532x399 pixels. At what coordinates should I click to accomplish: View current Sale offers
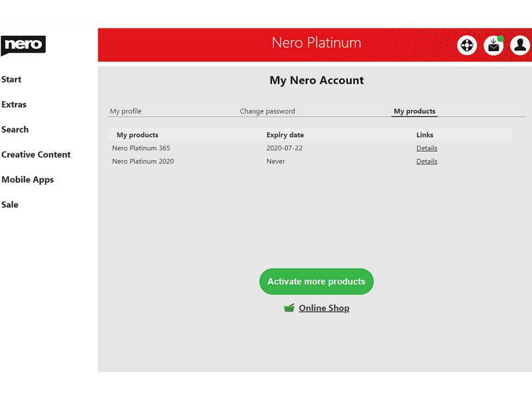point(10,205)
